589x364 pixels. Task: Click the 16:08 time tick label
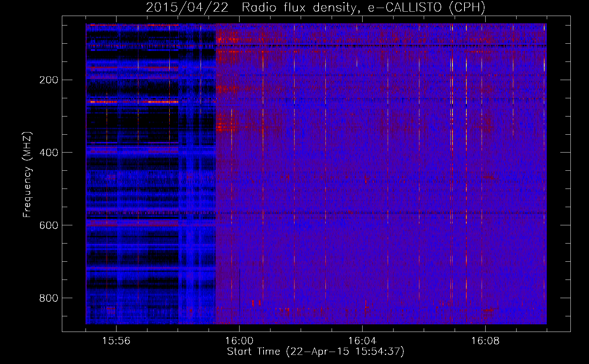[485, 341]
